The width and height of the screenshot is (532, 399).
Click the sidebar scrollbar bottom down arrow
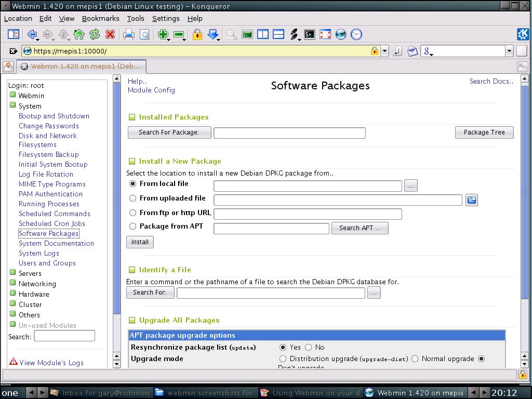pyautogui.click(x=117, y=365)
